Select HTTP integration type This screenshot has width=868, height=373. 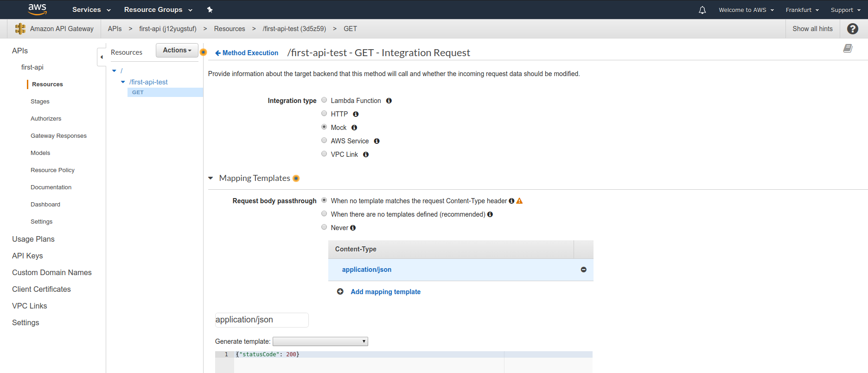point(324,113)
